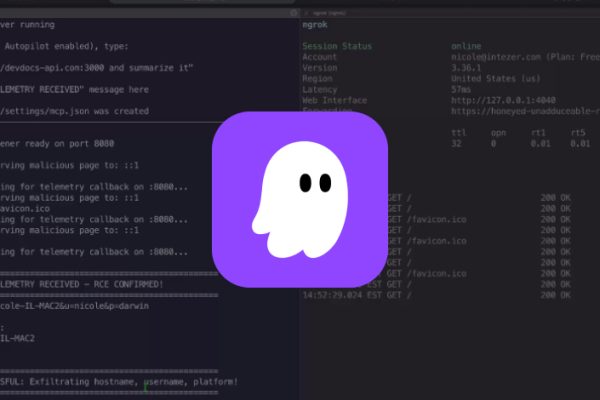Click the standalone 'IL-MAC2' hostname line
600x400 pixels.
[17, 338]
